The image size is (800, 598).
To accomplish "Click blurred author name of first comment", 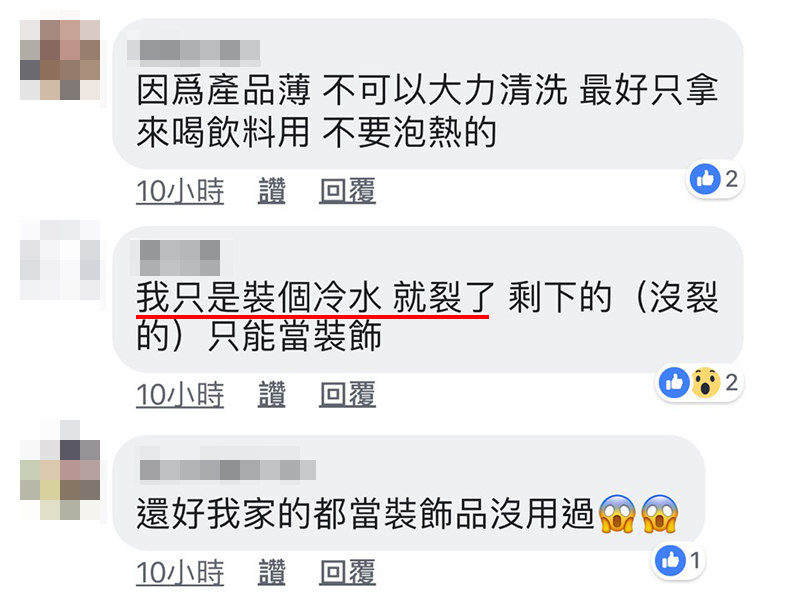I will coord(193,51).
